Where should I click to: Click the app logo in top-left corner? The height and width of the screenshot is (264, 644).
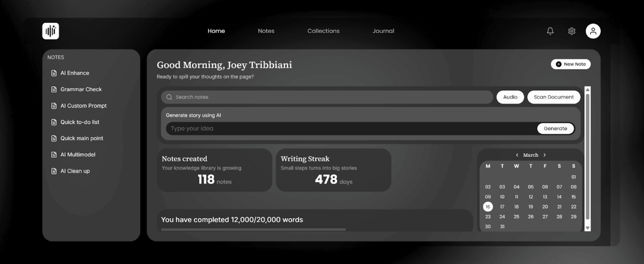click(x=51, y=31)
